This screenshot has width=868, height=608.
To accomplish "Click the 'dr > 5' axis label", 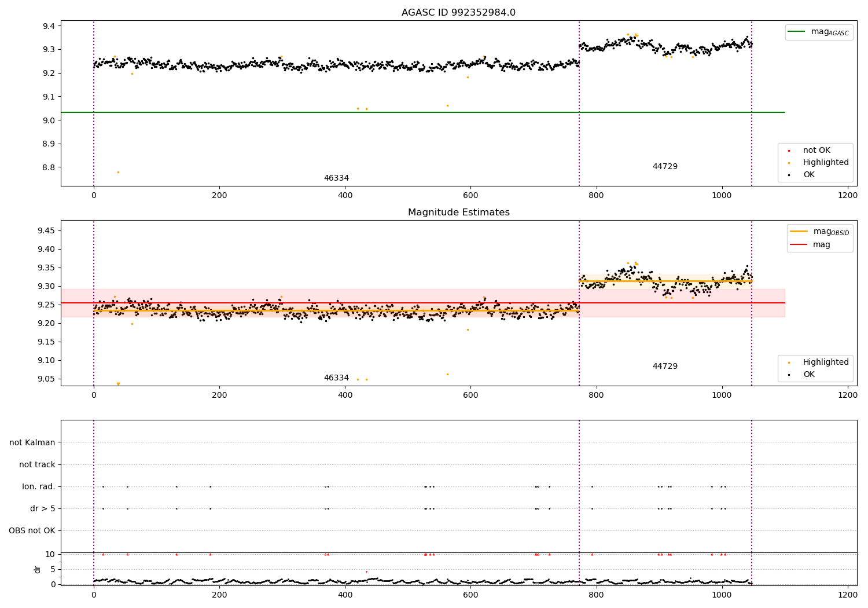I will pyautogui.click(x=43, y=509).
